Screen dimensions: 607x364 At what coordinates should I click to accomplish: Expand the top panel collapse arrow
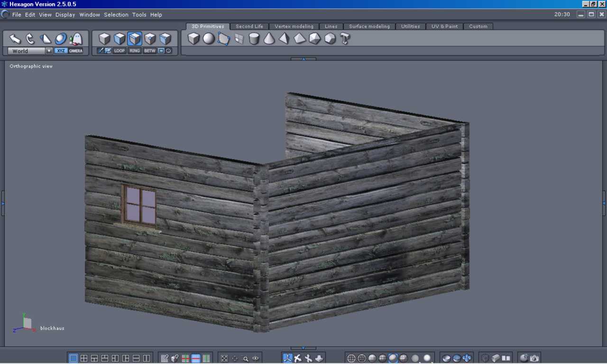coord(303,59)
